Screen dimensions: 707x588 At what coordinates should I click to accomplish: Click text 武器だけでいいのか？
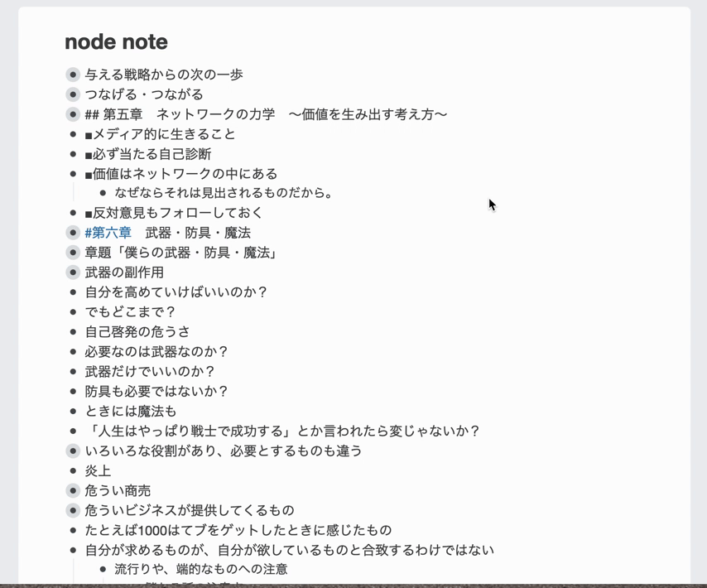(150, 372)
